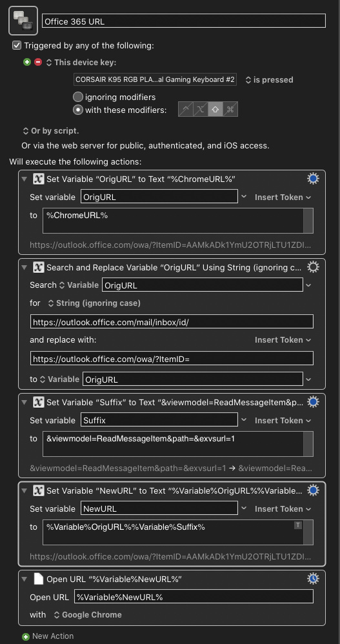Open the Search source 'Variable' popup
This screenshot has height=644, width=340.
coord(79,285)
